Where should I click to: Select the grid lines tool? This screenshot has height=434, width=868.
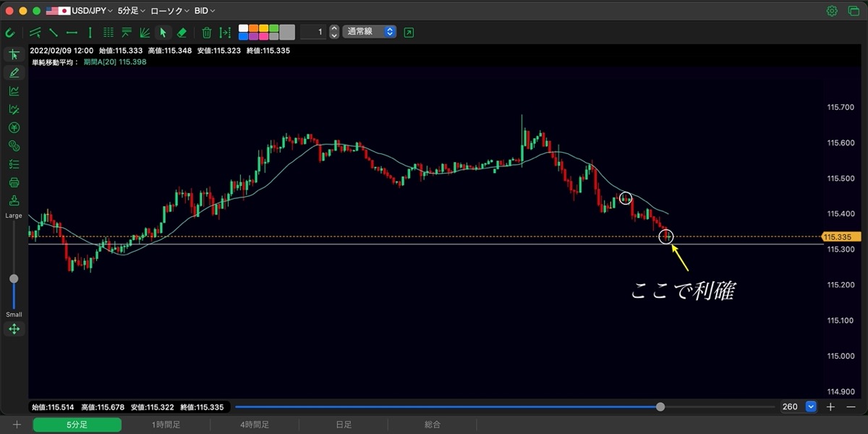109,33
